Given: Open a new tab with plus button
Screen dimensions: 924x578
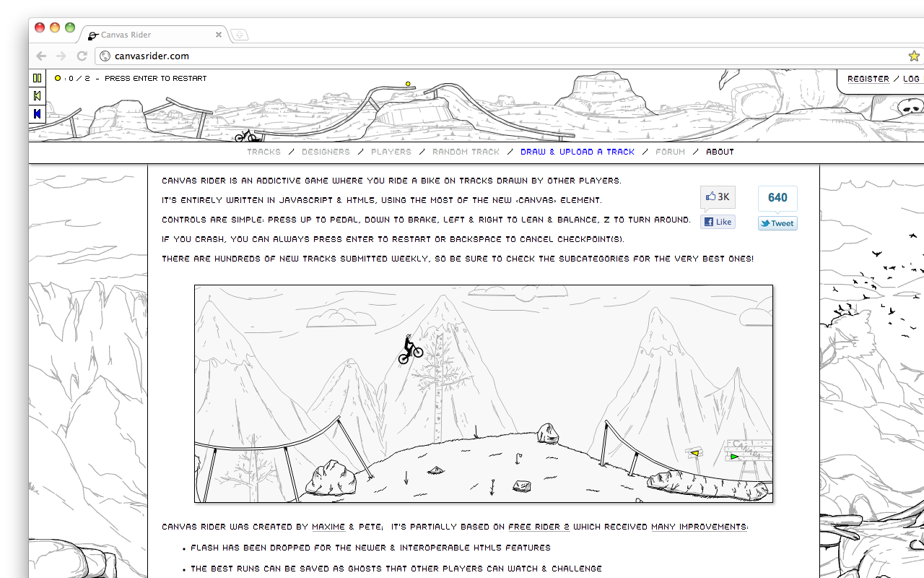Looking at the screenshot, I should (x=239, y=35).
